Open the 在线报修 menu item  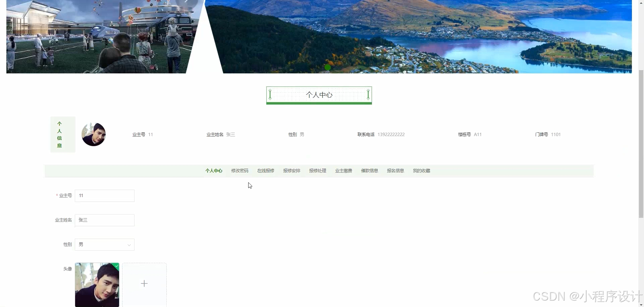point(265,171)
